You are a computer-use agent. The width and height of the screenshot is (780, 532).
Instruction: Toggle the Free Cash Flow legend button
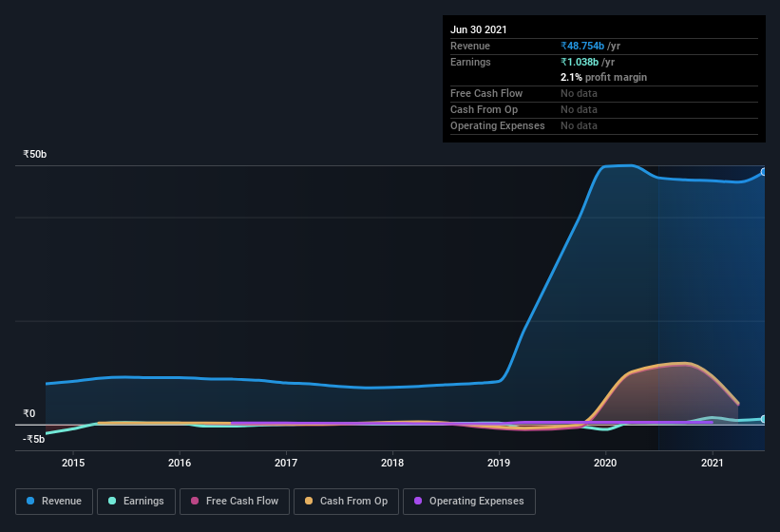235,502
